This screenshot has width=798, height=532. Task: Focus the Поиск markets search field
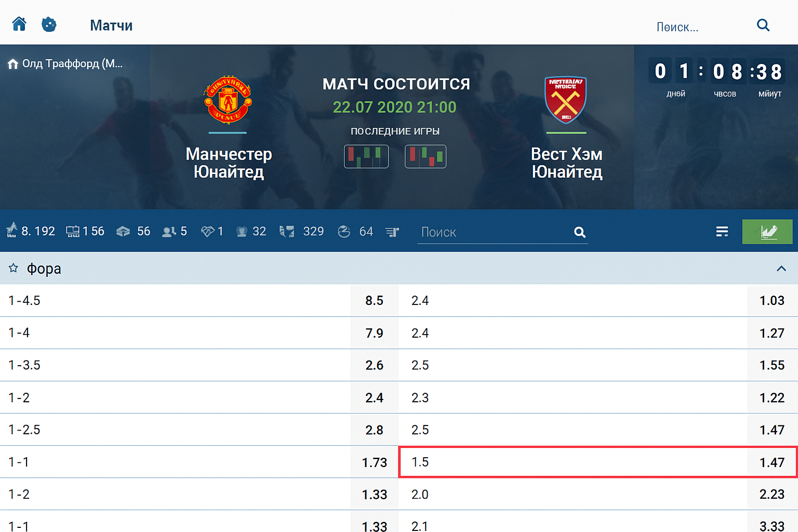tap(494, 232)
